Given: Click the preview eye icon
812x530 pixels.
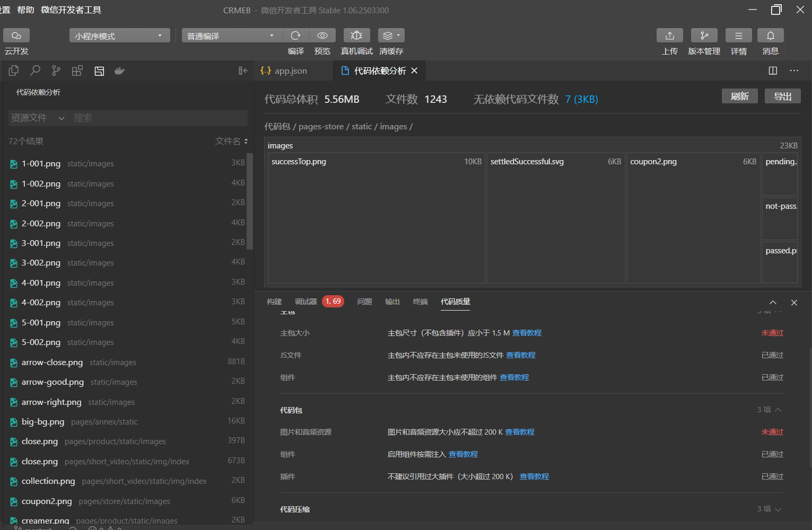Looking at the screenshot, I should tap(322, 36).
